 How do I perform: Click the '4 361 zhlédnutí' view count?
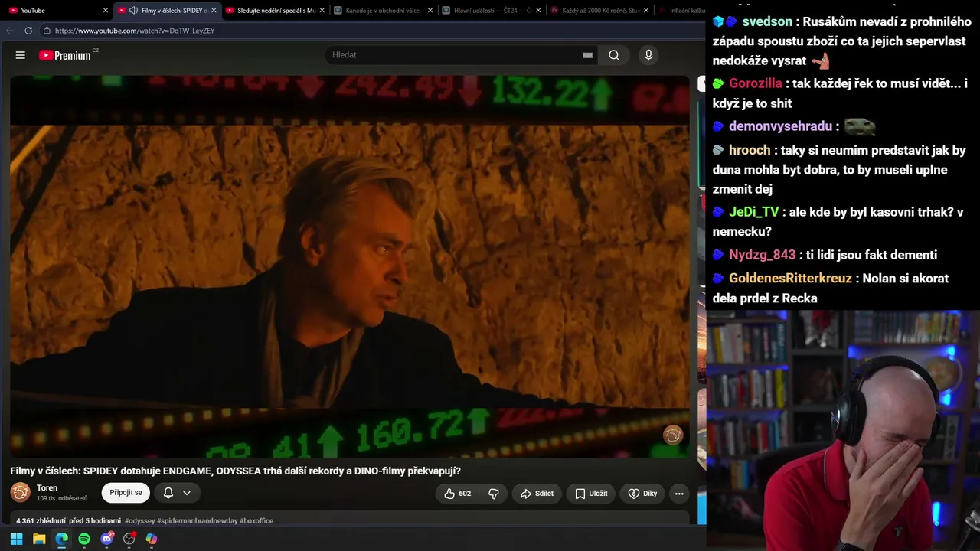click(x=41, y=521)
